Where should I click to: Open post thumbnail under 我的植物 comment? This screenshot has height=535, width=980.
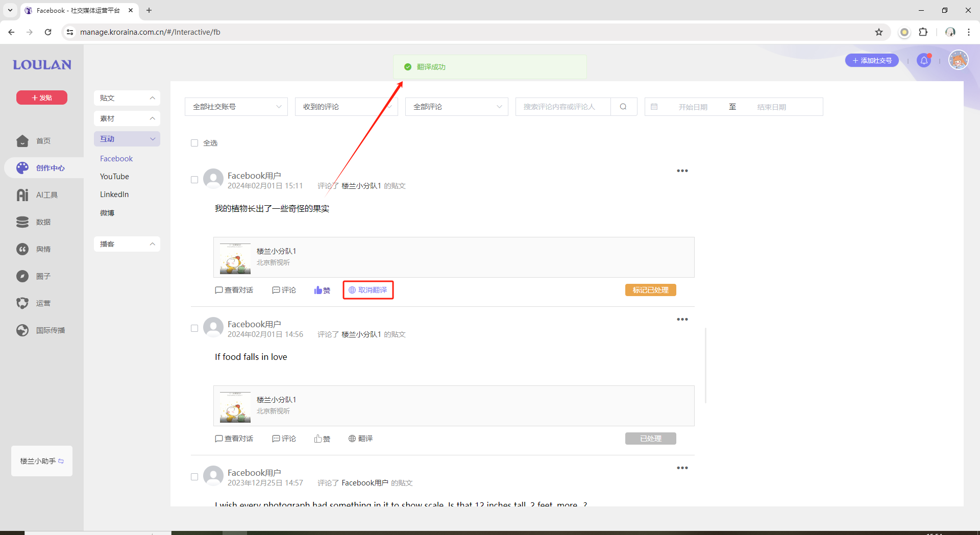pos(235,258)
